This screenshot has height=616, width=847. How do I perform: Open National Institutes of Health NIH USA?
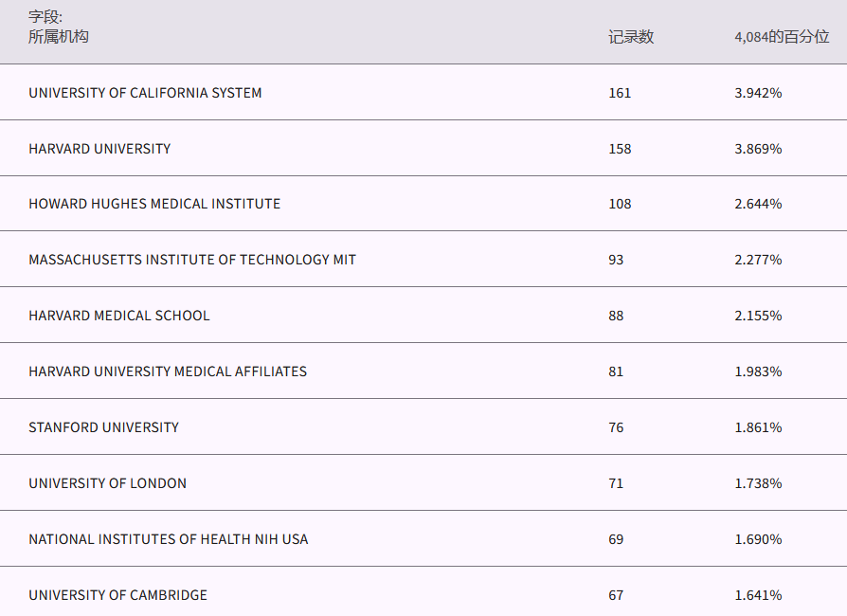tap(168, 539)
